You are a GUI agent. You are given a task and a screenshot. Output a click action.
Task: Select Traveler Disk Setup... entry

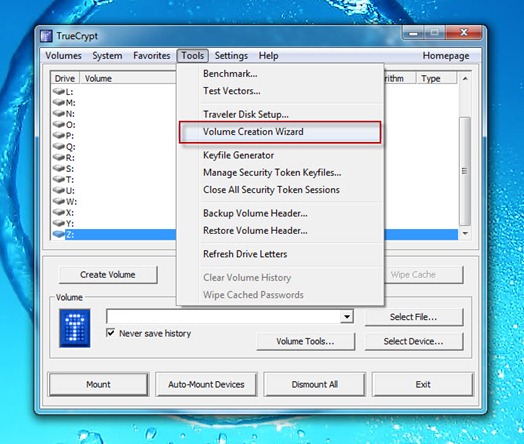[281, 114]
